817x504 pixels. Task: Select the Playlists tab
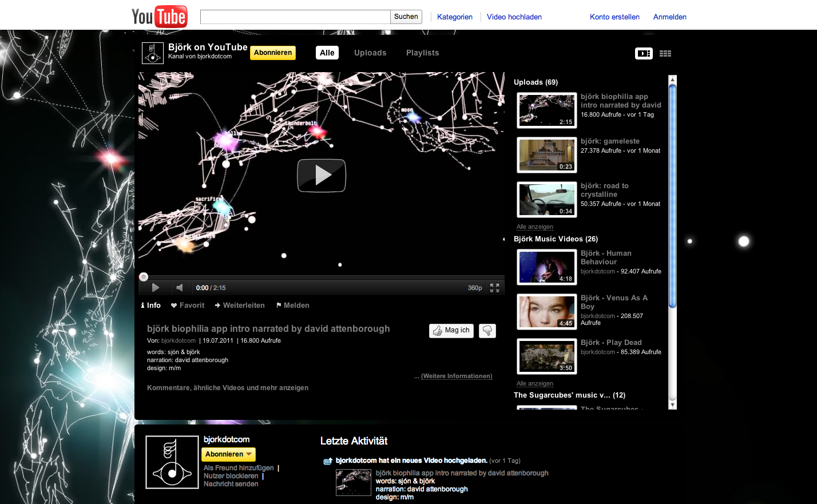coord(423,53)
